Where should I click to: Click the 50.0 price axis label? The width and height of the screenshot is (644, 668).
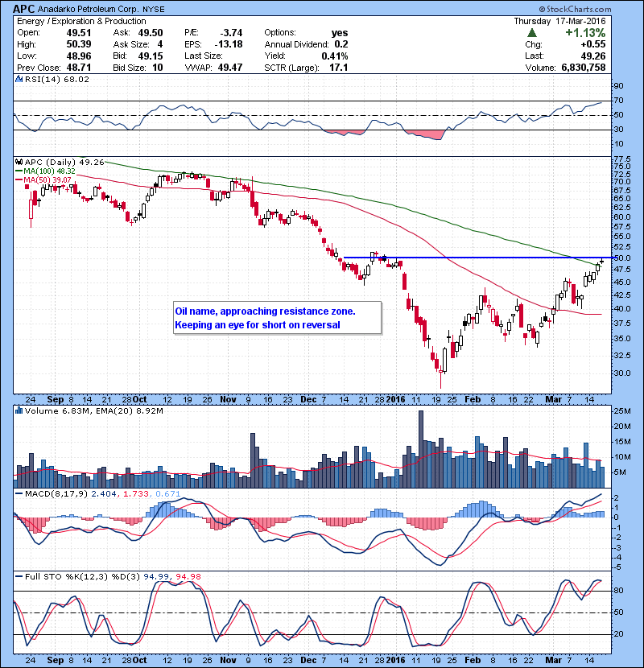tap(621, 258)
